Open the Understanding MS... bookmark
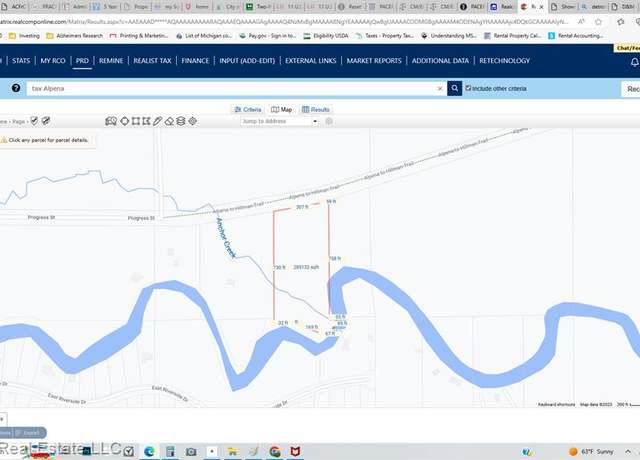The width and height of the screenshot is (640, 460). (x=449, y=36)
